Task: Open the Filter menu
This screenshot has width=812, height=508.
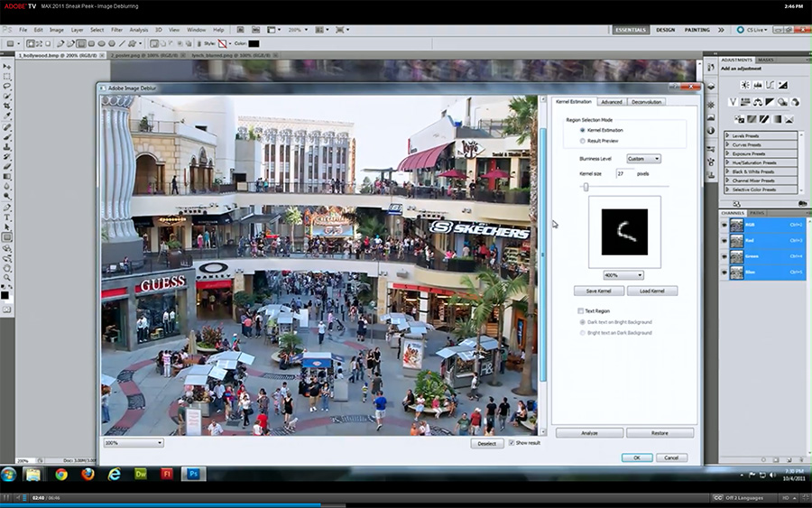Action: 116,30
